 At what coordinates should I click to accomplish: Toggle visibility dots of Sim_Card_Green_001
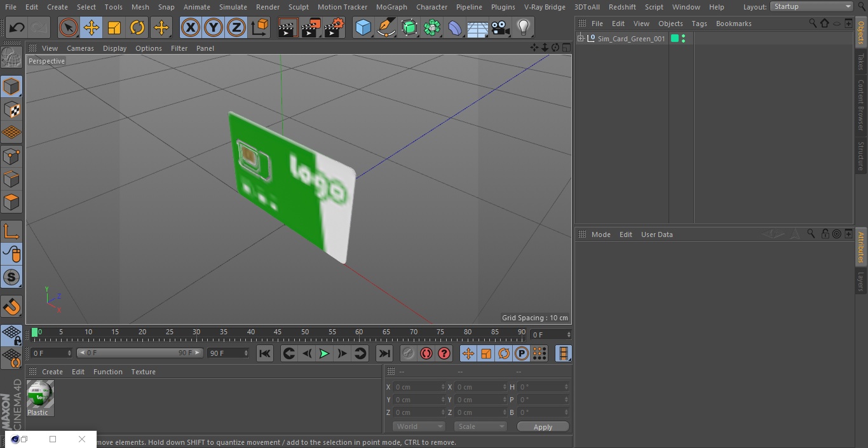[683, 39]
